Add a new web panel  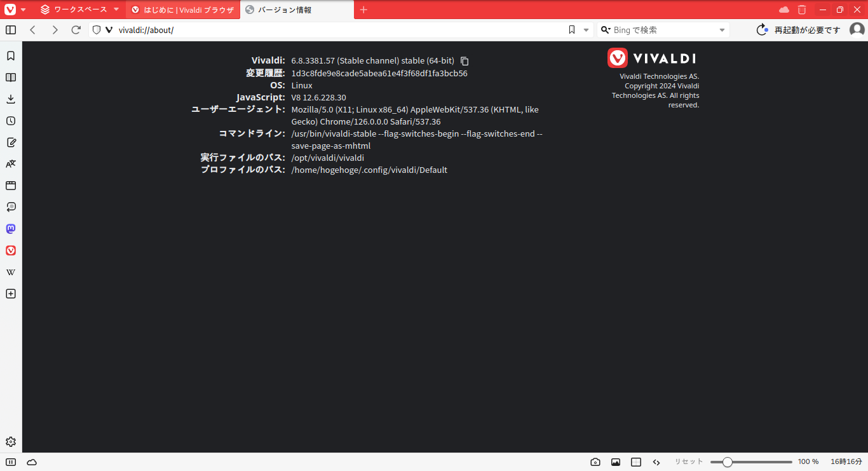tap(11, 294)
